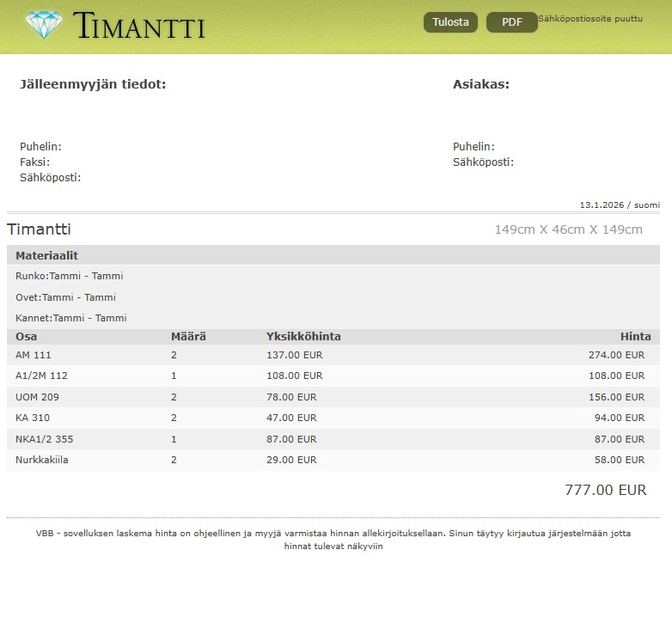
Task: Click the 'Ovet:Tammi - Tammi' row
Action: (x=65, y=297)
